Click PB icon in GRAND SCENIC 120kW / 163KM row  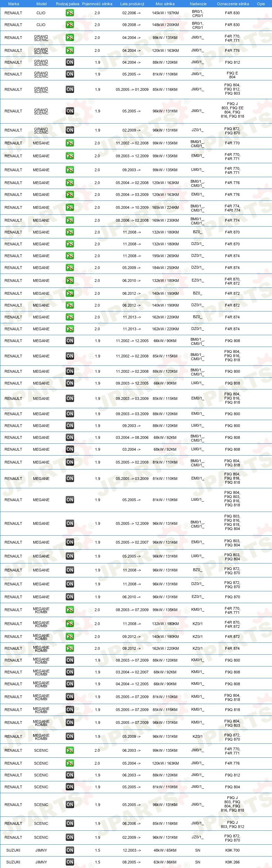(70, 50)
